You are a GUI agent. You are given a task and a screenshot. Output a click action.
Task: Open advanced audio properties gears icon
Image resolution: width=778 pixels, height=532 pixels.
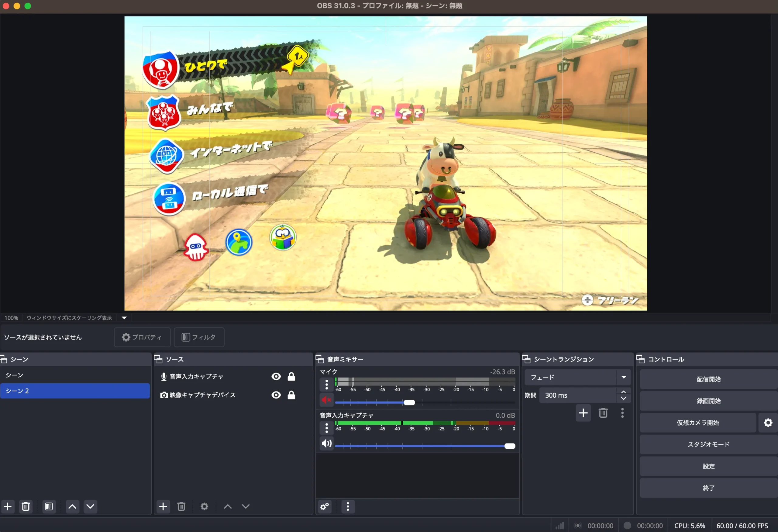coord(324,506)
